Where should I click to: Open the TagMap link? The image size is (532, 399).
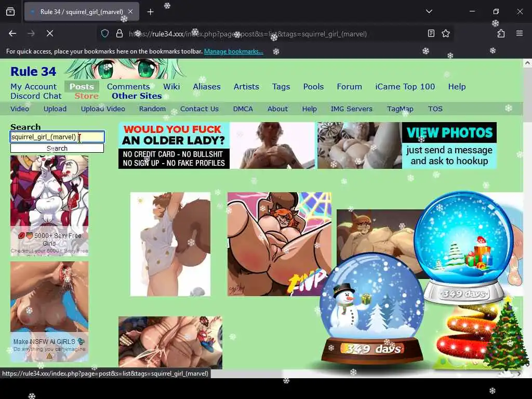click(400, 109)
